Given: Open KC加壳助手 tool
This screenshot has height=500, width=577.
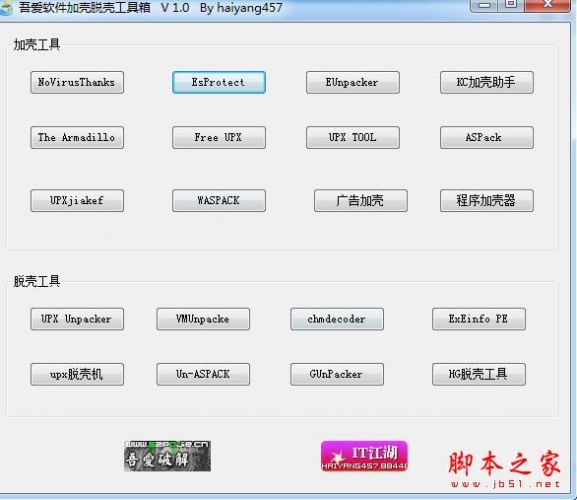Looking at the screenshot, I should click(486, 82).
